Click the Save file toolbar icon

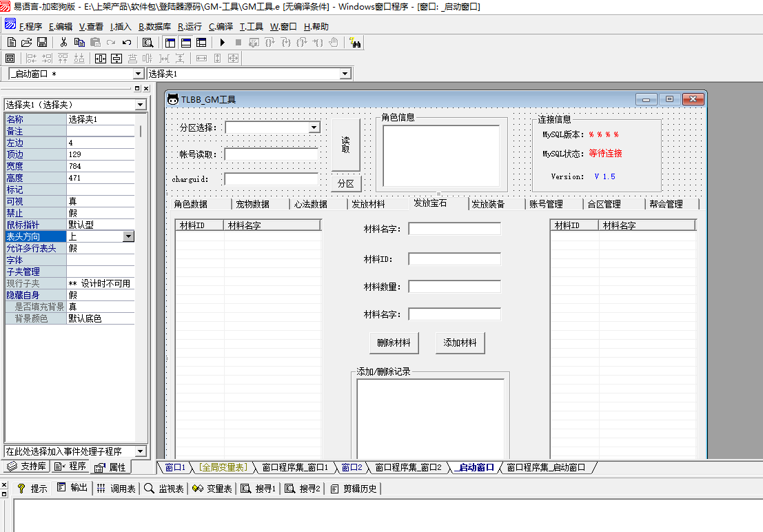pyautogui.click(x=42, y=43)
